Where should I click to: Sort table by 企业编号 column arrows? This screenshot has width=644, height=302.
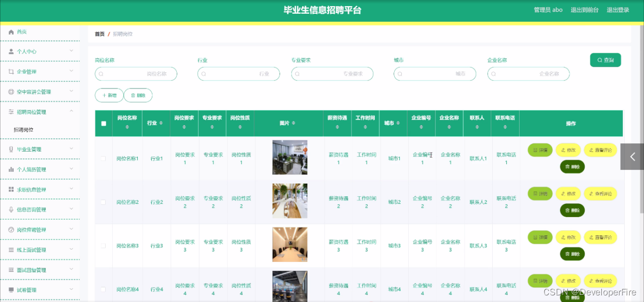(x=422, y=127)
